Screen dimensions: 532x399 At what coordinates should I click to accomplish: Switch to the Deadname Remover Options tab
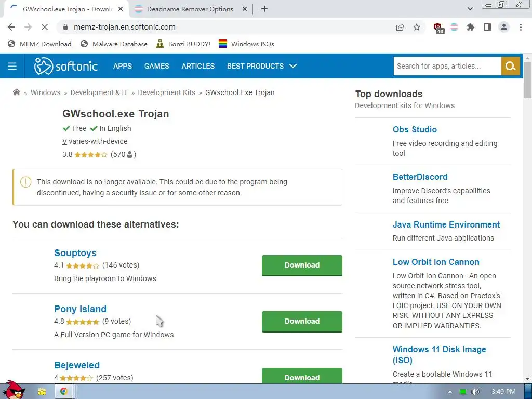(190, 9)
